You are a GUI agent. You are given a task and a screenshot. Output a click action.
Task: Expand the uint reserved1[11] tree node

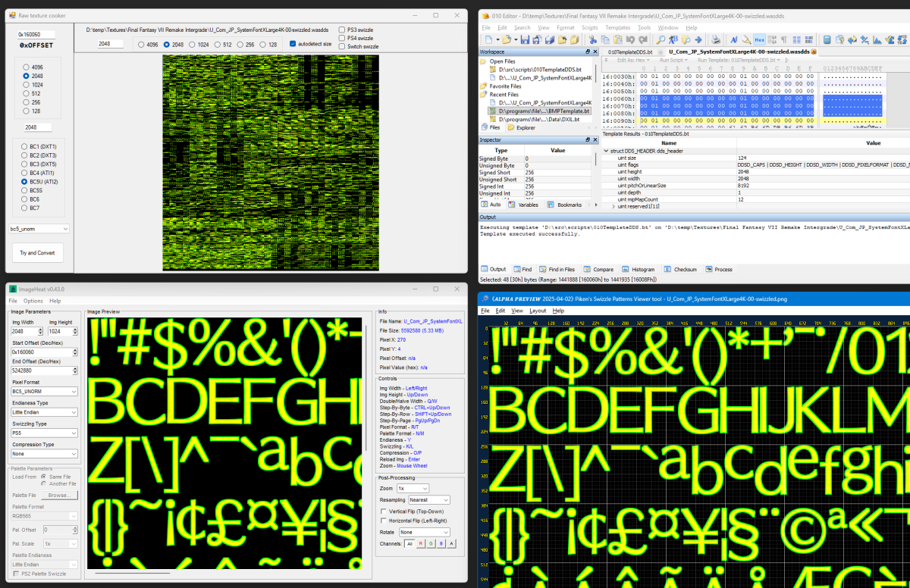[614, 206]
